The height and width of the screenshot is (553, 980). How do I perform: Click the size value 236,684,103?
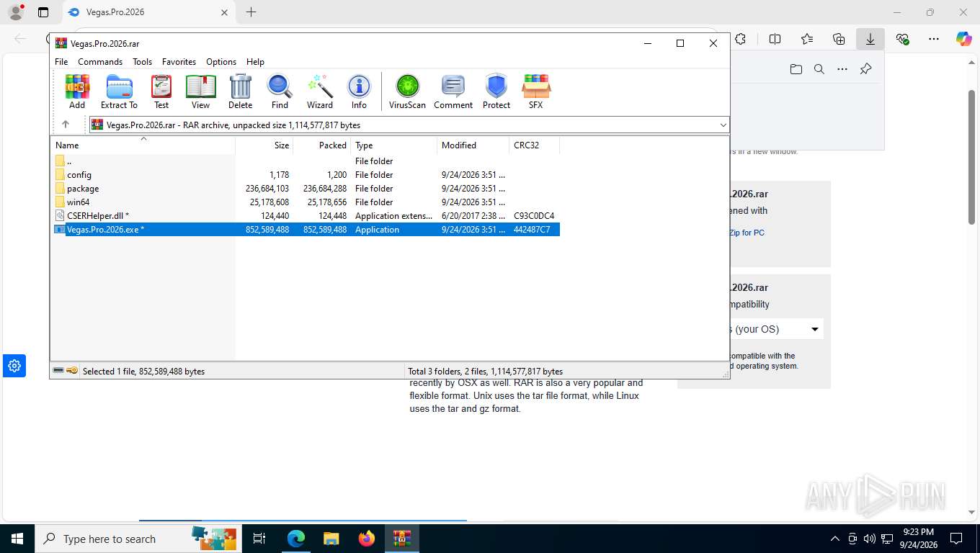pyautogui.click(x=267, y=189)
